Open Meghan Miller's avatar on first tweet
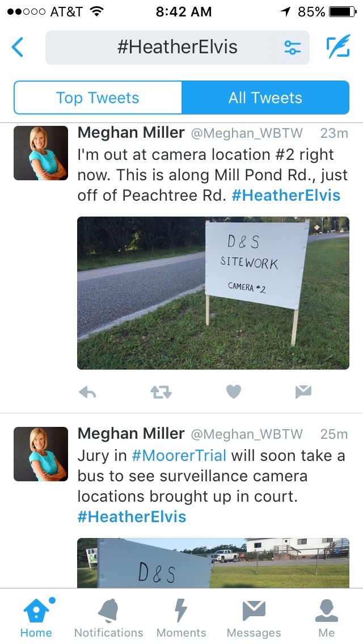Screen dimensions: 363x644 [41, 153]
